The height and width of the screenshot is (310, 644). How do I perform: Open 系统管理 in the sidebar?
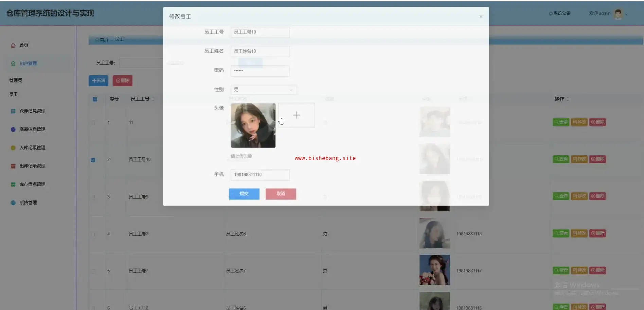tap(28, 202)
